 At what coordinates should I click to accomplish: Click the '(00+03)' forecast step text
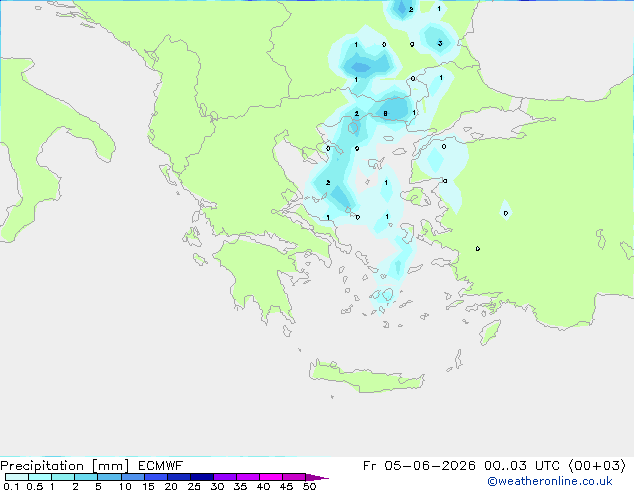[597, 466]
